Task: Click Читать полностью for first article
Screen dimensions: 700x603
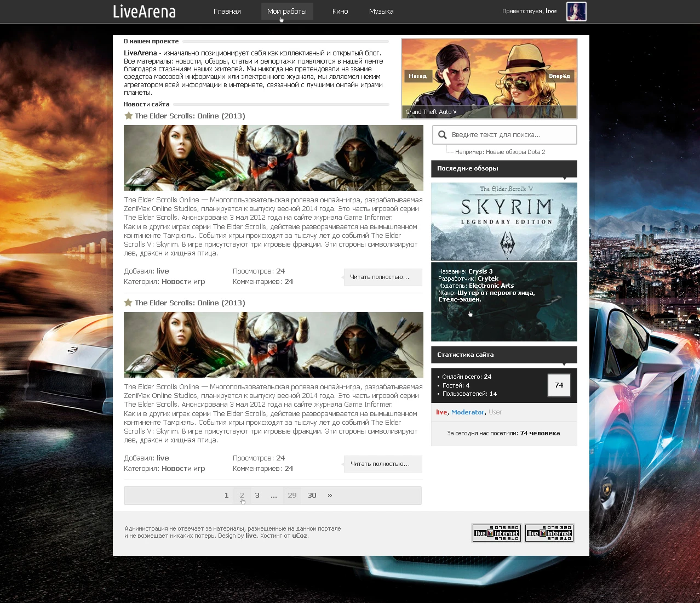Action: click(382, 277)
